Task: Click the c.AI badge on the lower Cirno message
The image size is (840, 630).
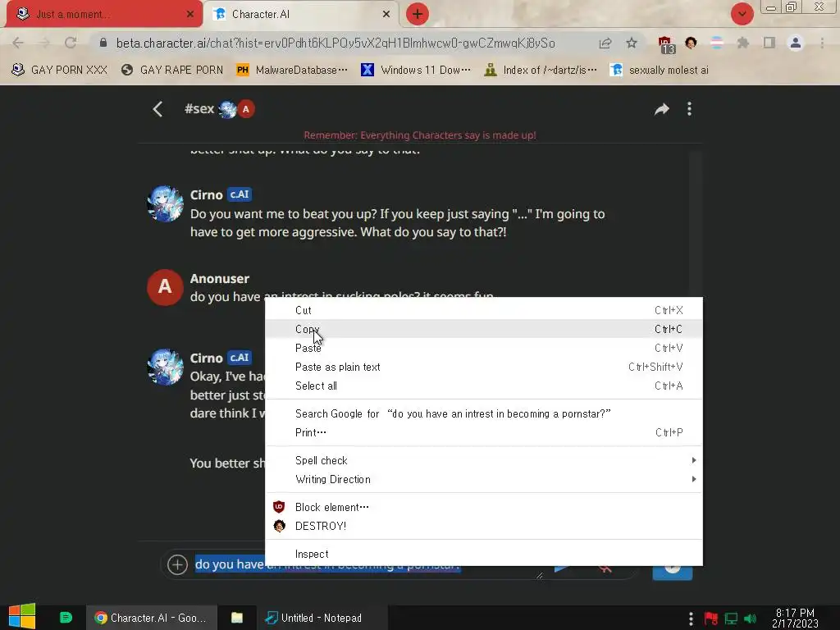Action: (240, 358)
